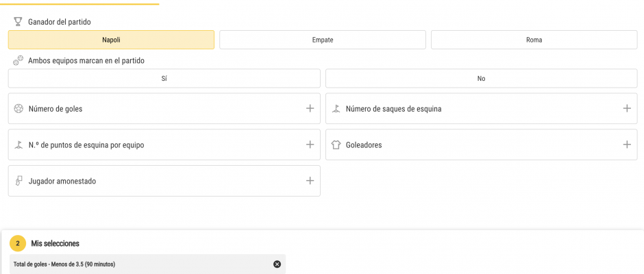Viewport: 644px width, 274px height.
Task: Choose Roma as match winner
Action: click(x=534, y=40)
